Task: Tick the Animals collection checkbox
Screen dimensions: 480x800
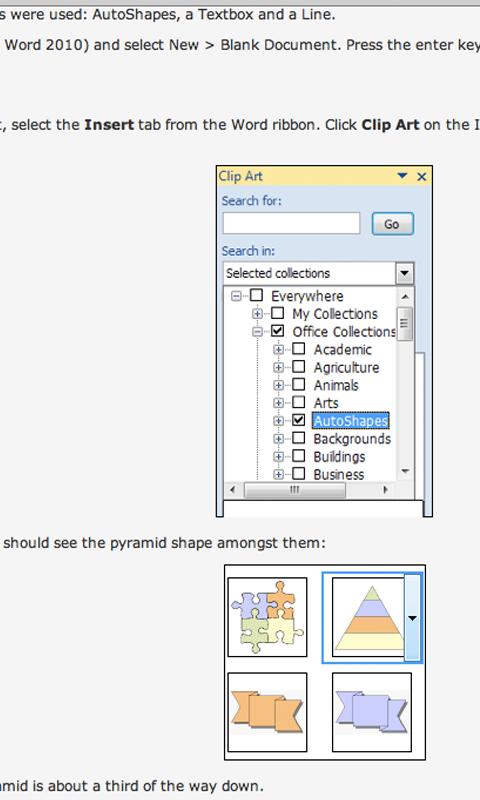Action: (299, 385)
